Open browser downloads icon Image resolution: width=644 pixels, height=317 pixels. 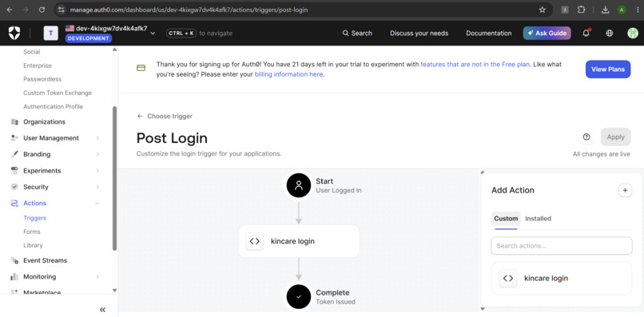click(x=605, y=10)
